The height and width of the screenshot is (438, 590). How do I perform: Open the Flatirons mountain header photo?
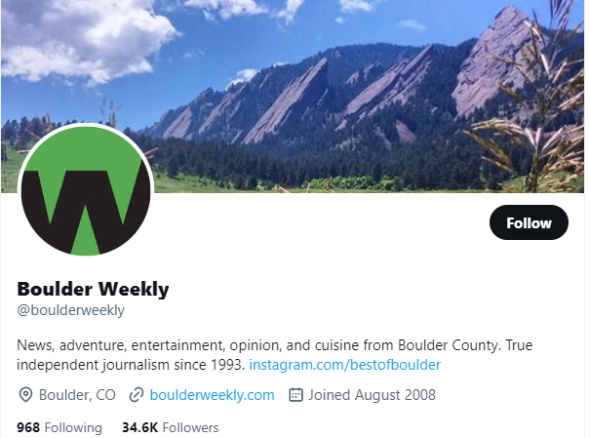[x=293, y=96]
